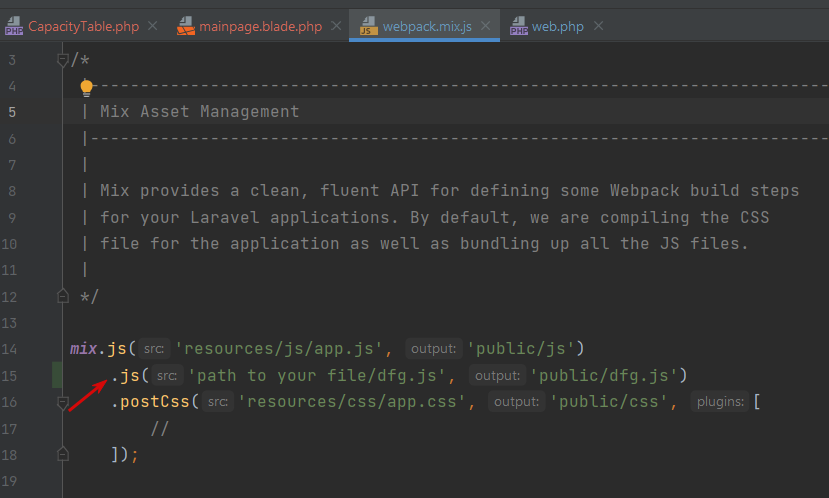Viewport: 829px width, 498px height.
Task: Place cursor on the mix keyword
Action: 83,349
